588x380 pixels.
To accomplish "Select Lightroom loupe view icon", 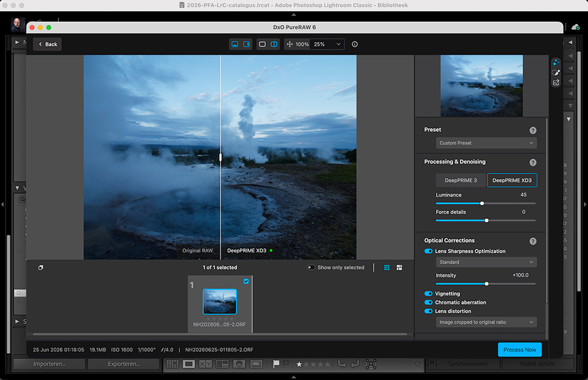I will coord(189,364).
